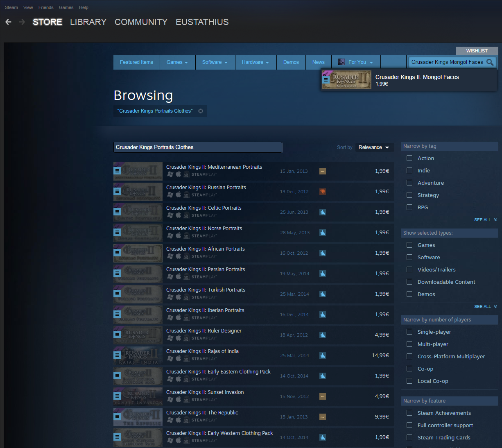Expand SEE ALL under Narrow by tag
Viewport: 502px width, 448px height.
(x=485, y=220)
